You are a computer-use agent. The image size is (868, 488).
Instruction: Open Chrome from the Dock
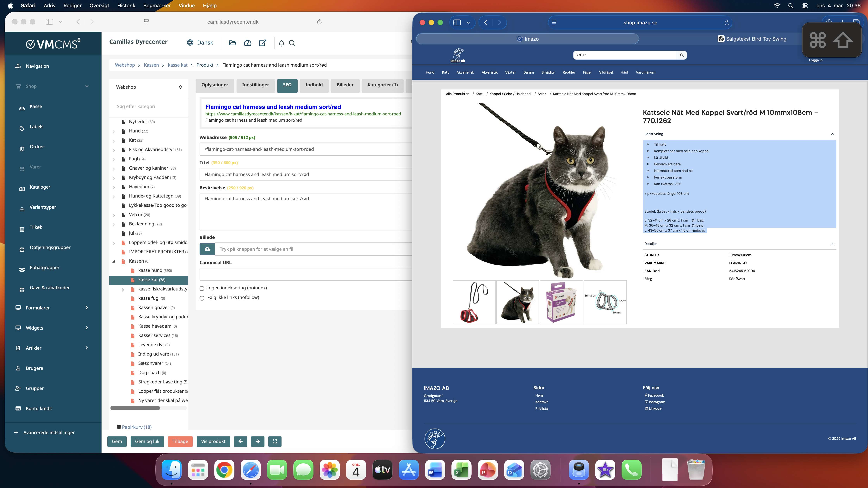tap(224, 469)
